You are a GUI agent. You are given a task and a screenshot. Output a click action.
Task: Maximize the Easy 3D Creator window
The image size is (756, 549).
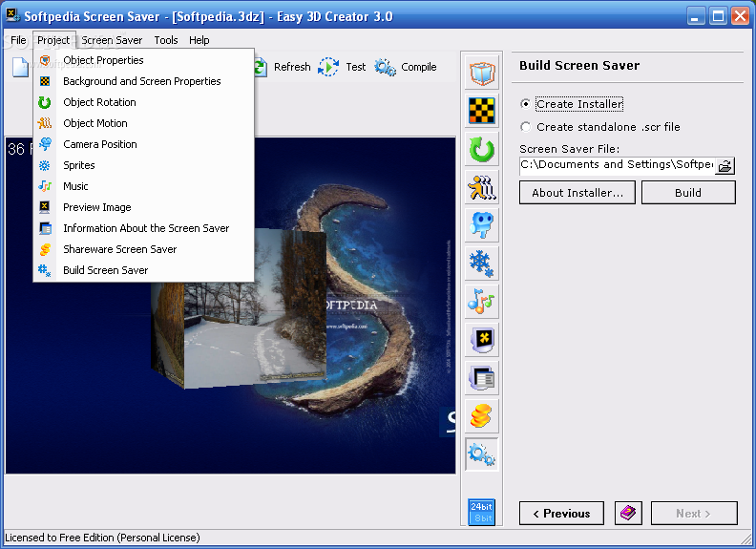(x=718, y=16)
